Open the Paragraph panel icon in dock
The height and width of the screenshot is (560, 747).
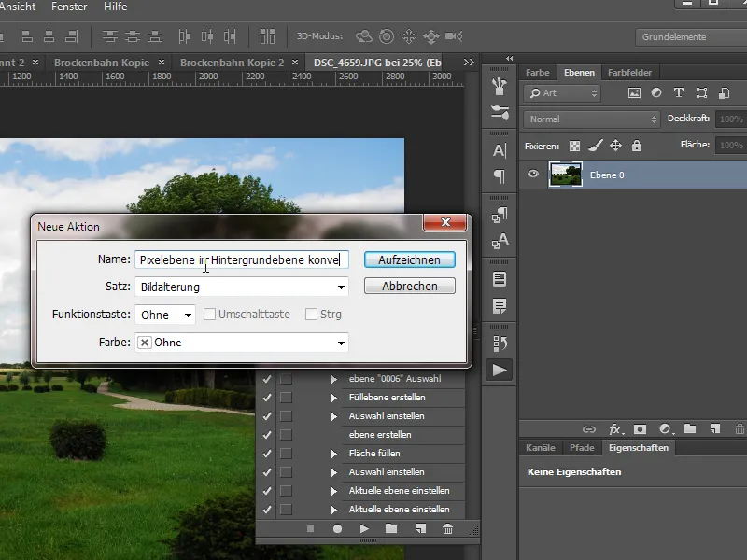coord(500,176)
